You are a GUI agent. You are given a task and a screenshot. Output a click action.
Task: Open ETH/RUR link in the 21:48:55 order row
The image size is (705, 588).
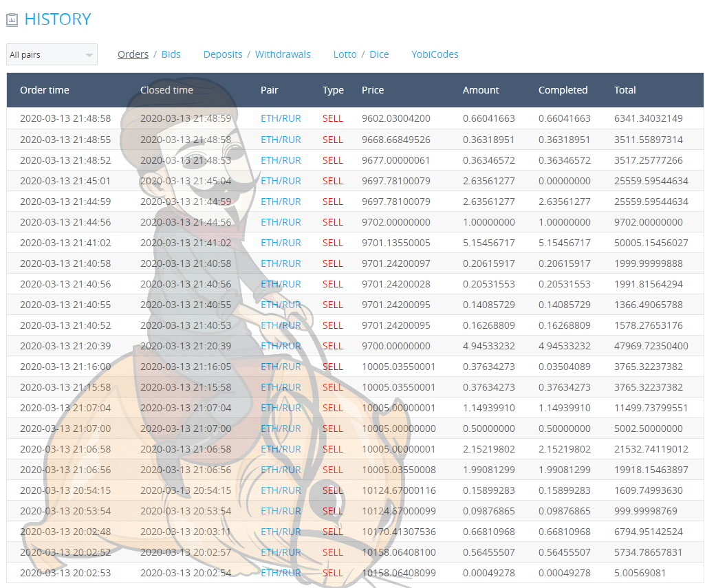[281, 140]
